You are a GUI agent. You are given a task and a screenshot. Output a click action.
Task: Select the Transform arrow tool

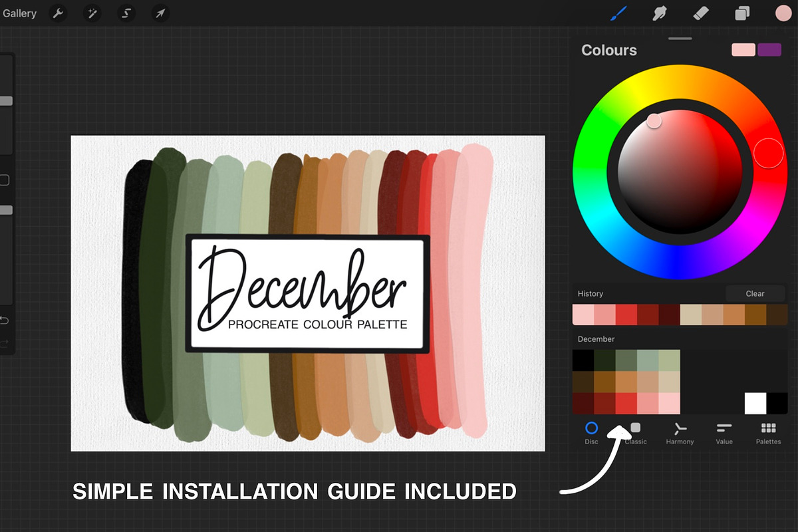[160, 13]
